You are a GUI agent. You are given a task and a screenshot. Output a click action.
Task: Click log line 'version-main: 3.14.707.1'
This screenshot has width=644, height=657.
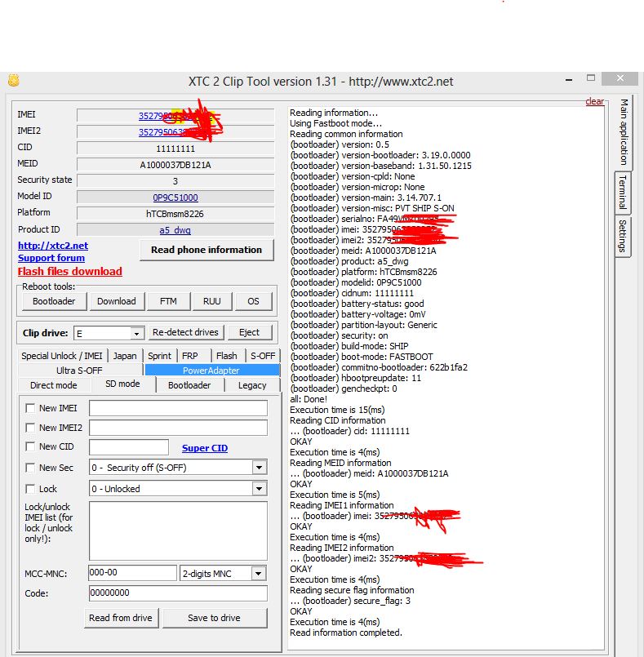(366, 198)
